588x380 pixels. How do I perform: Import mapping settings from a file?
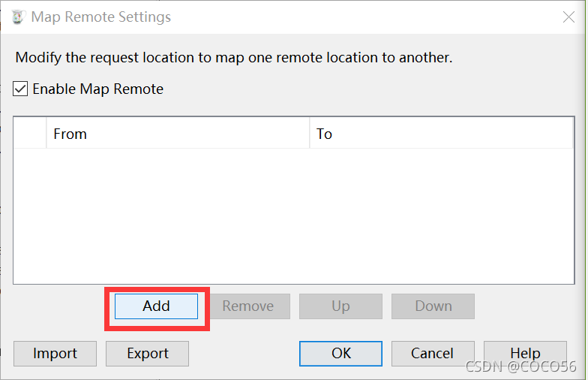(55, 354)
